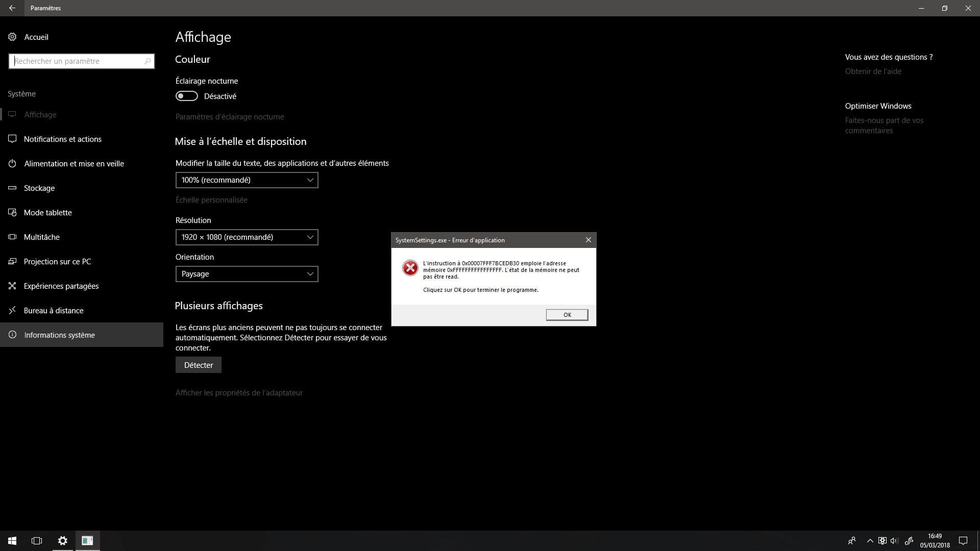Screen dimensions: 980x551
Task: Open Afficher les propriétés de l'adaptateur link
Action: coord(239,392)
